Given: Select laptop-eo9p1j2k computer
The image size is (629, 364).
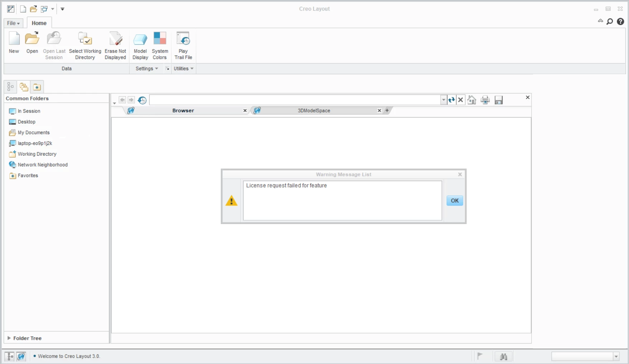Looking at the screenshot, I should 30,143.
